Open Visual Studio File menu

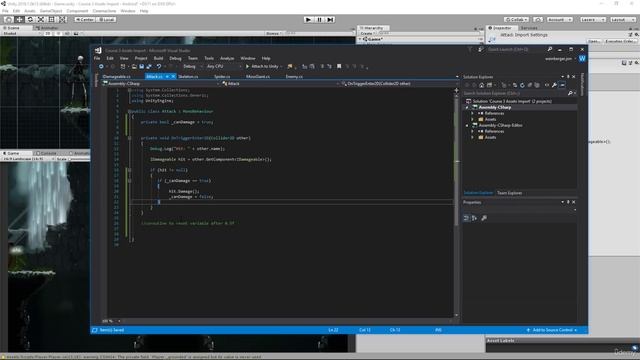(x=97, y=58)
